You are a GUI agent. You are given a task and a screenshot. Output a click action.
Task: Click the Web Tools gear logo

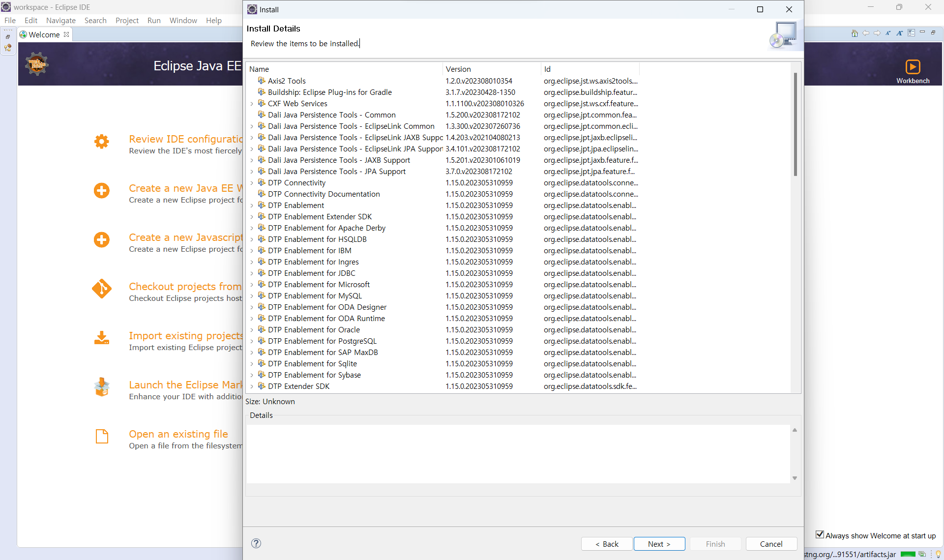37,64
